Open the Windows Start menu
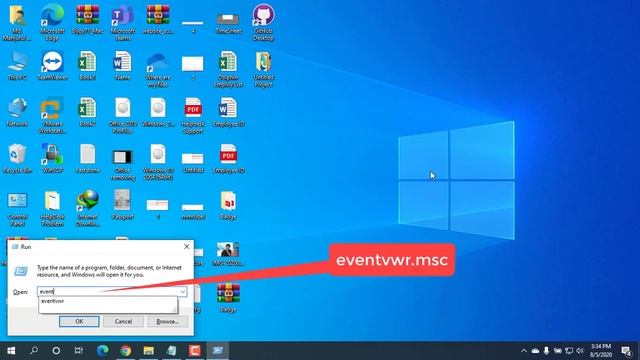Screen dimensions: 640x360 11,351
